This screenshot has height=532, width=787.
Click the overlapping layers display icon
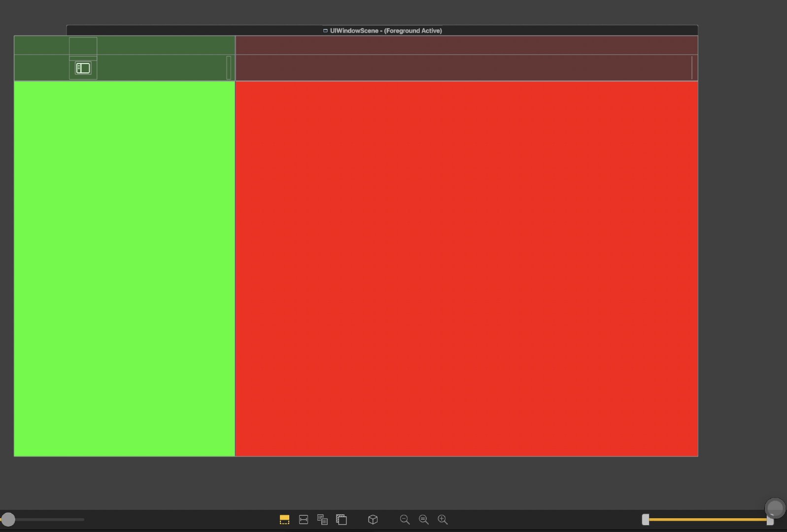click(342, 519)
